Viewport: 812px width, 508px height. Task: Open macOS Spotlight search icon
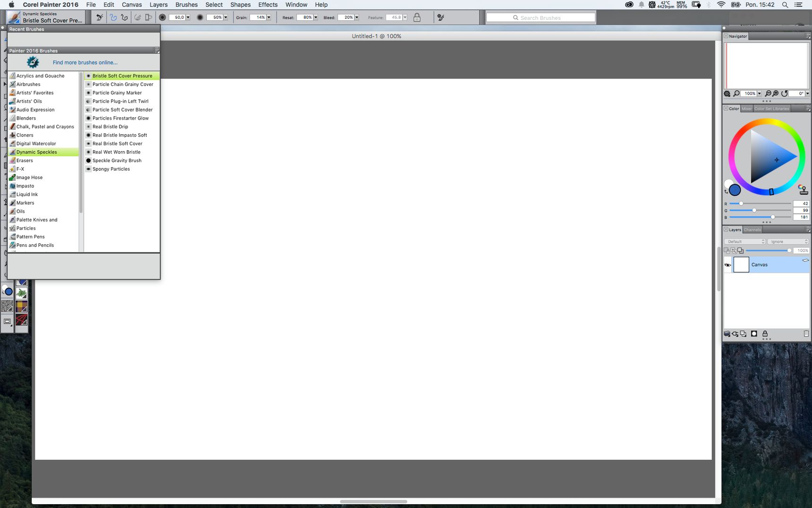coord(785,5)
